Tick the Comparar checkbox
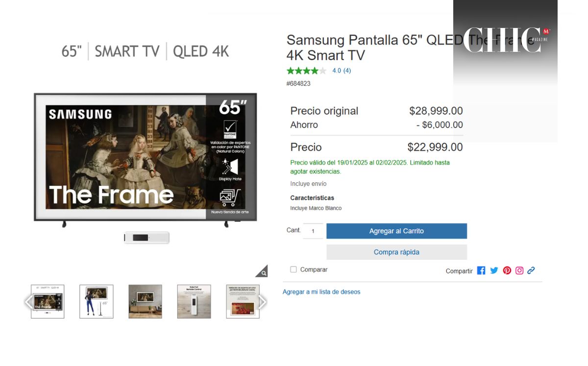Screen dimensions: 588x366 point(294,269)
